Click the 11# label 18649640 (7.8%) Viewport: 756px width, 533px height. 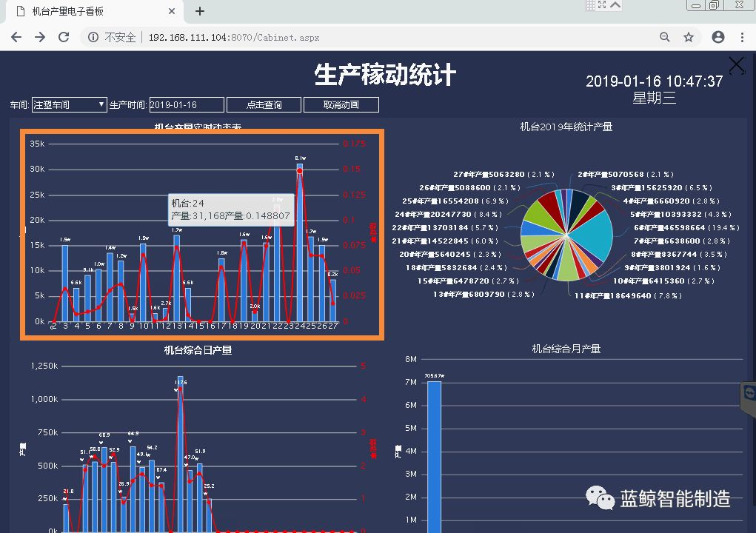(628, 295)
